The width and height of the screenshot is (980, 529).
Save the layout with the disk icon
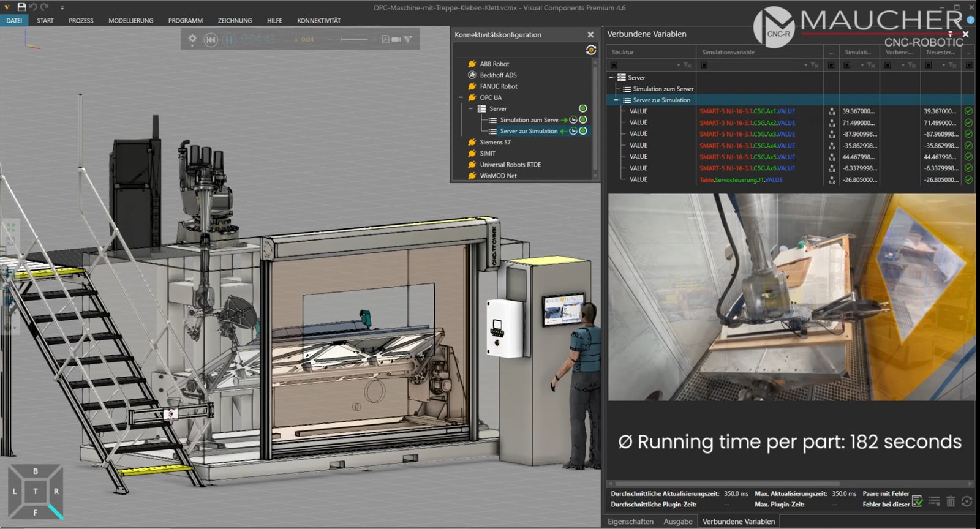click(22, 7)
